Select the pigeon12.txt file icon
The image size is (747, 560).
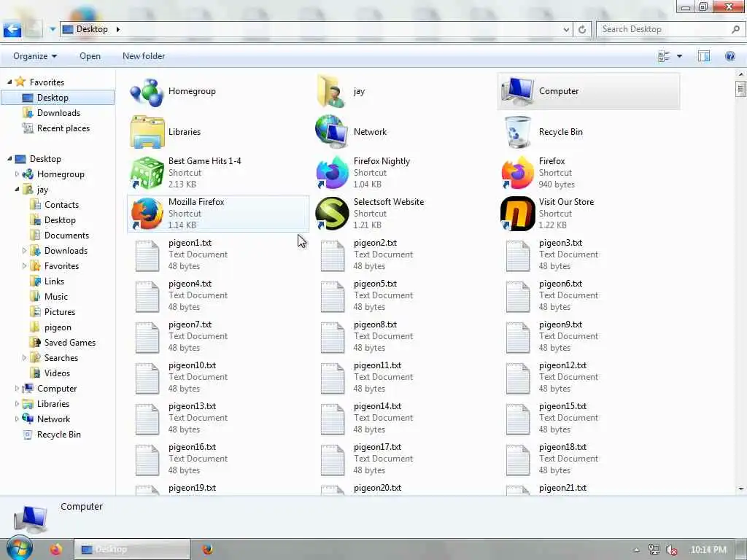point(517,378)
